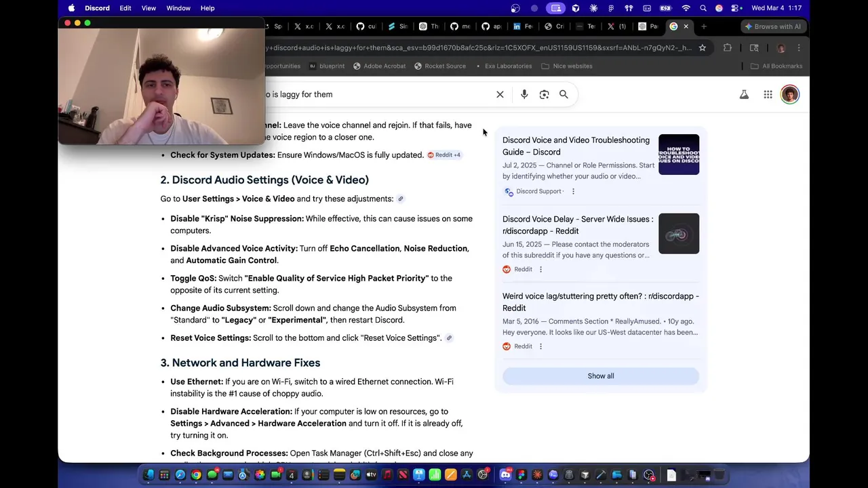Viewport: 868px width, 488px height.
Task: Start voice search with microphone icon
Action: (524, 95)
